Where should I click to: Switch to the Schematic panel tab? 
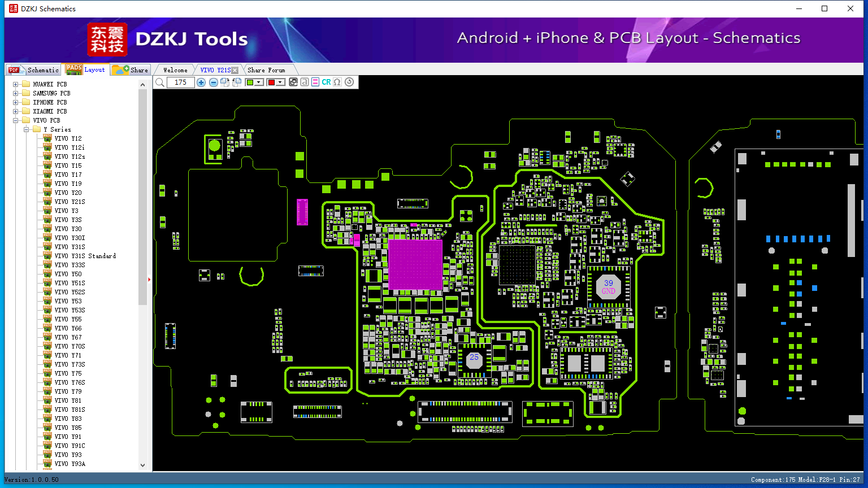(33, 69)
